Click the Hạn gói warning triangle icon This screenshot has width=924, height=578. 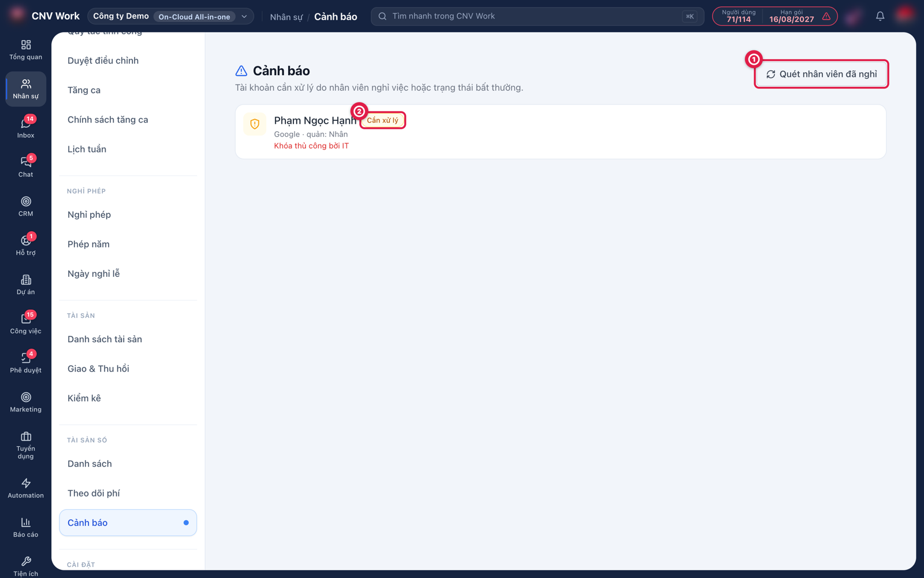click(826, 16)
